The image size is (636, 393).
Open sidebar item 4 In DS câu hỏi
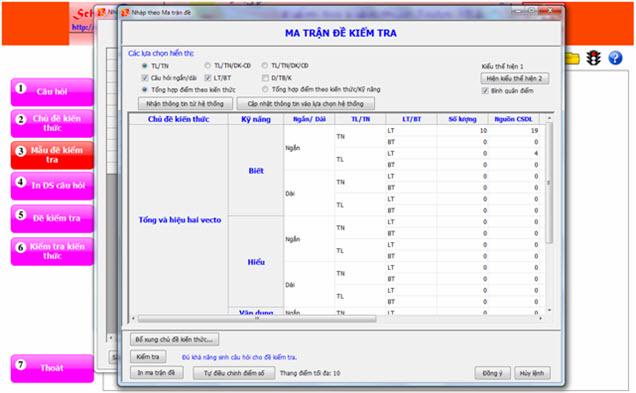coord(52,186)
